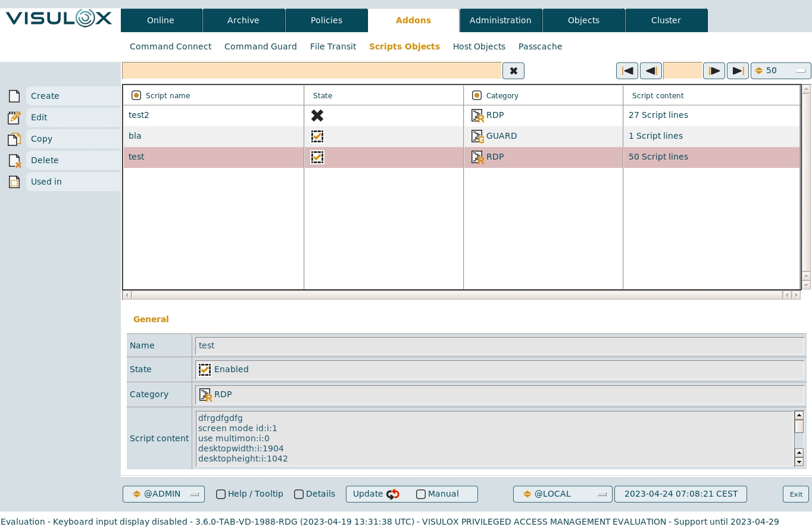The width and height of the screenshot is (812, 530).
Task: Jump to the first page of results
Action: coord(627,71)
